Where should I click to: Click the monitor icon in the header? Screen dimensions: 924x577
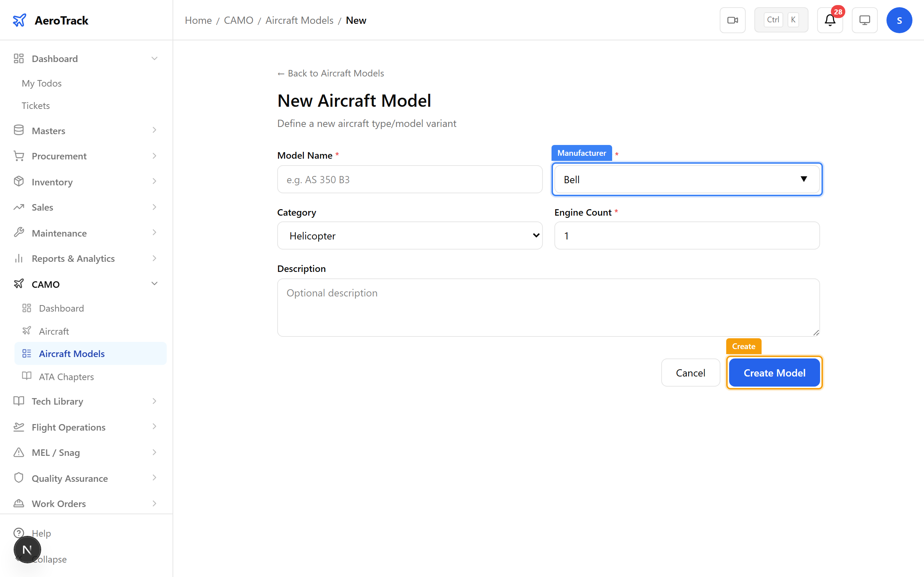point(864,20)
